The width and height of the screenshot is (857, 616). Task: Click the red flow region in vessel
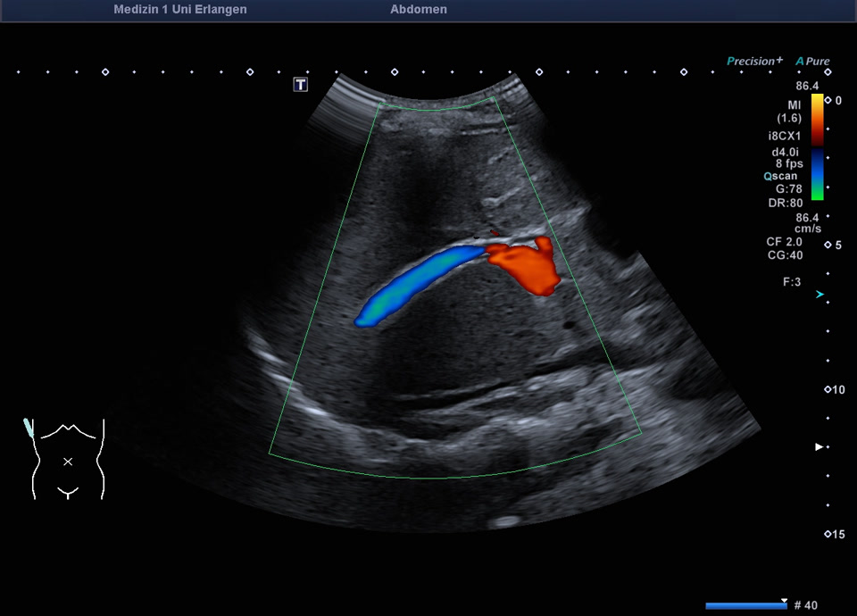[x=528, y=267]
